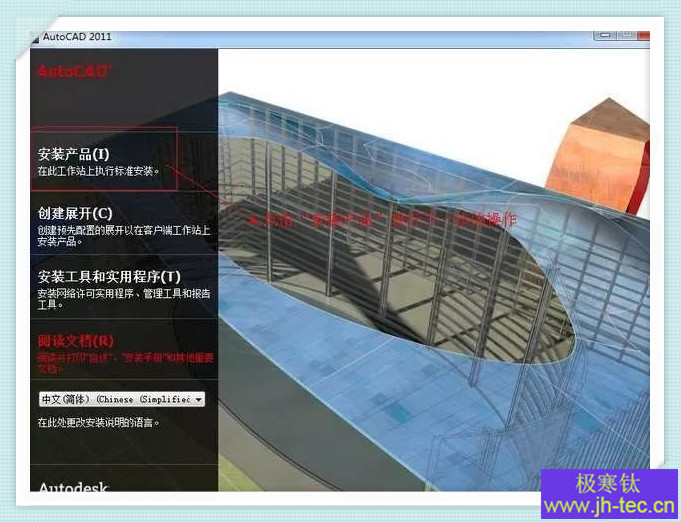Viewport: 681px width, 522px height.
Task: Click the red AutoCAD logo text
Action: (75, 71)
